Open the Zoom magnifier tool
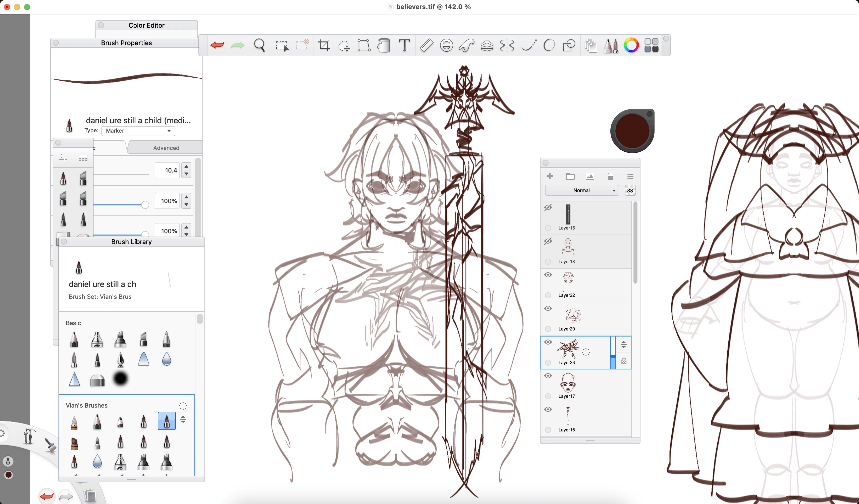 coord(259,45)
